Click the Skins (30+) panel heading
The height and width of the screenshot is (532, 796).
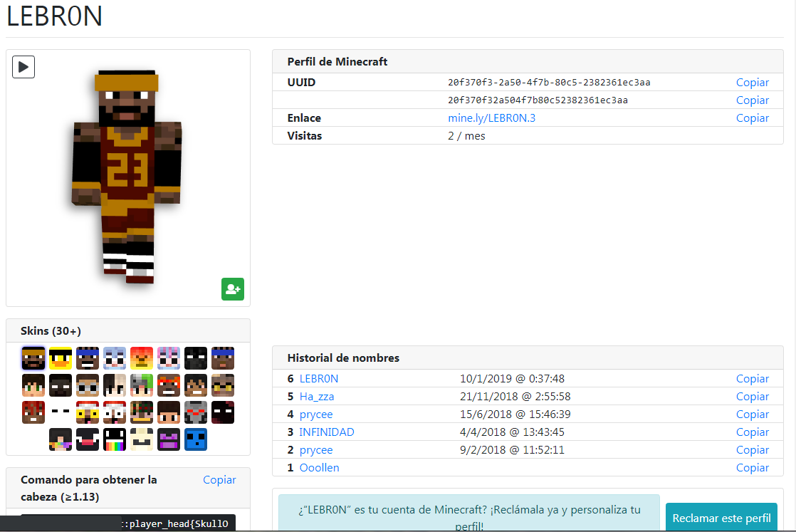click(51, 331)
